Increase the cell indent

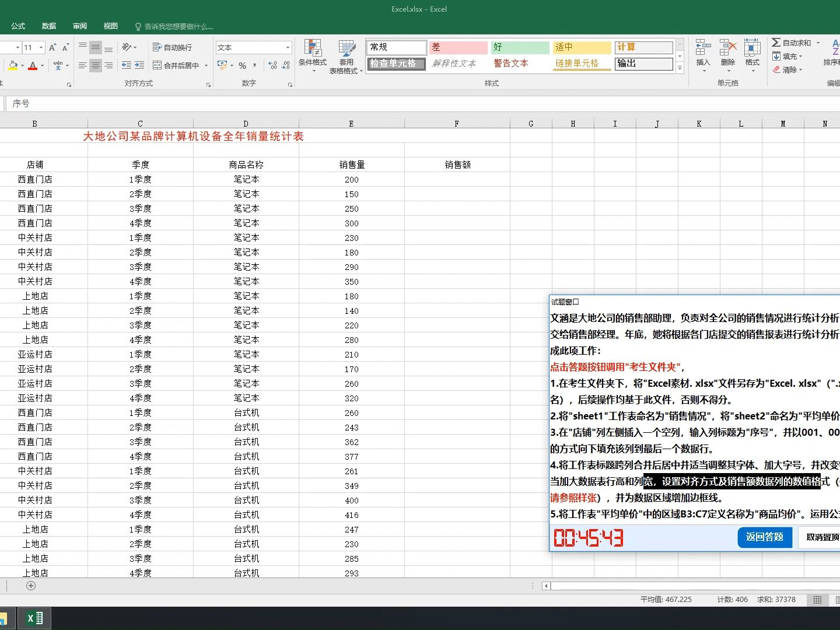(x=139, y=65)
